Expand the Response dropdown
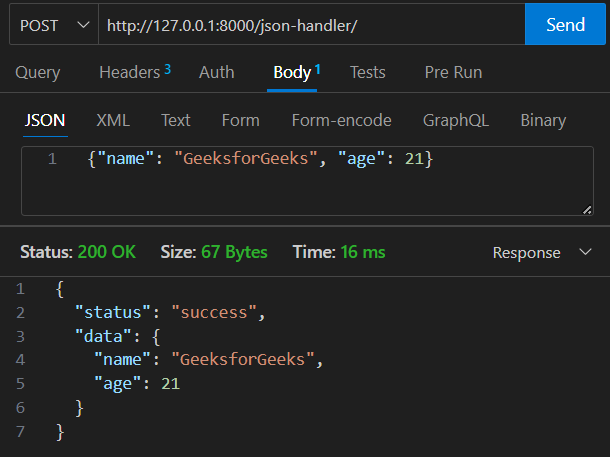 [x=540, y=253]
